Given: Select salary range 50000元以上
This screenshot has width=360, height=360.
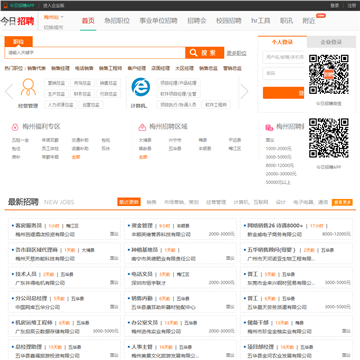Looking at the screenshot, I should 278,182.
